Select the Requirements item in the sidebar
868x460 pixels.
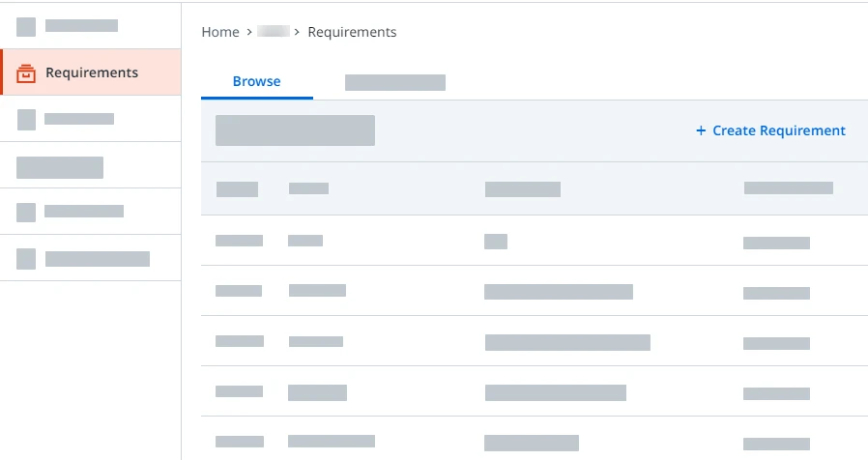click(90, 72)
